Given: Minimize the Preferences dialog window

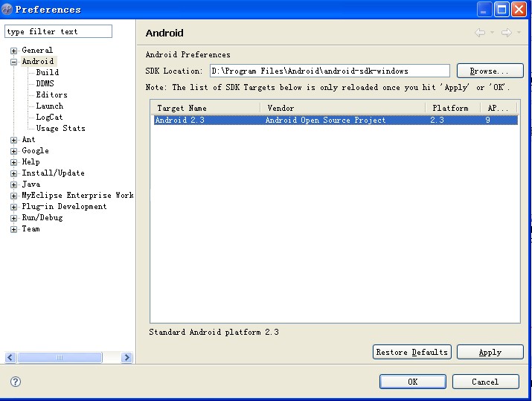Looking at the screenshot, I should click(484, 9).
